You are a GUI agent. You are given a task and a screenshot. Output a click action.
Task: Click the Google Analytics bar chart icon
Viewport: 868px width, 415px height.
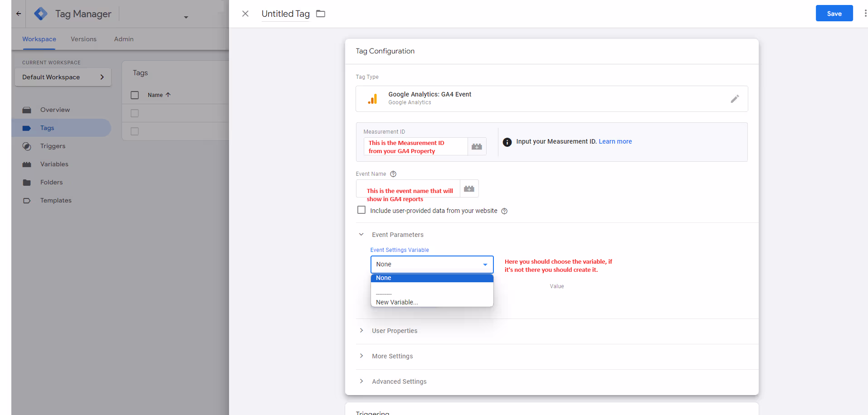coord(372,99)
